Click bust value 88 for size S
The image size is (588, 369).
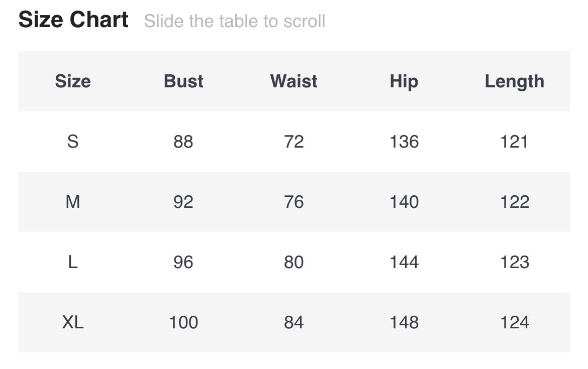pyautogui.click(x=183, y=142)
